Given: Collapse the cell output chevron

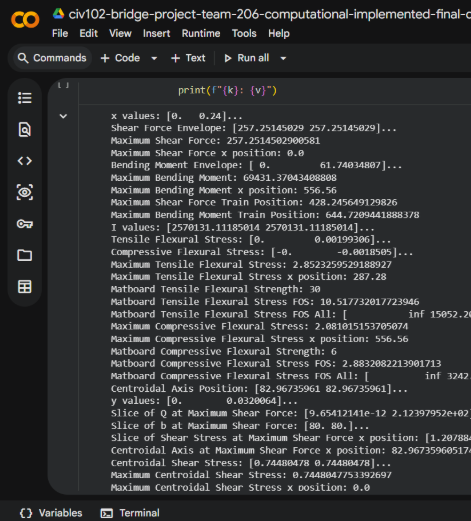Looking at the screenshot, I should pyautogui.click(x=63, y=116).
